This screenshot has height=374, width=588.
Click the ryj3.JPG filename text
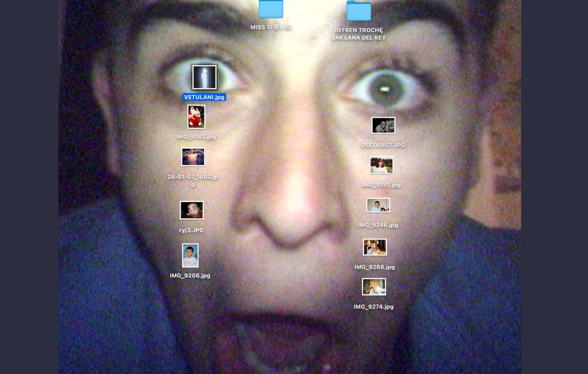coord(191,230)
